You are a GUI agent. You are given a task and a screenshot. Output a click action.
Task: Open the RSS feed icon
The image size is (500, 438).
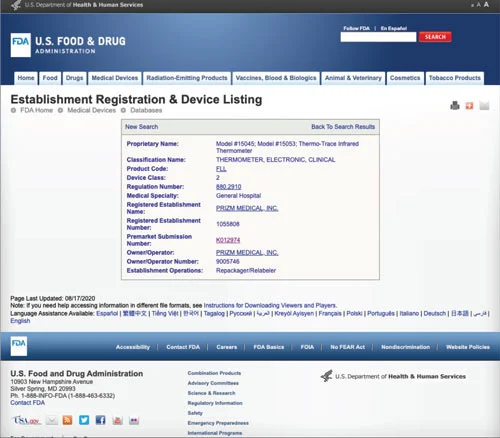(x=67, y=420)
